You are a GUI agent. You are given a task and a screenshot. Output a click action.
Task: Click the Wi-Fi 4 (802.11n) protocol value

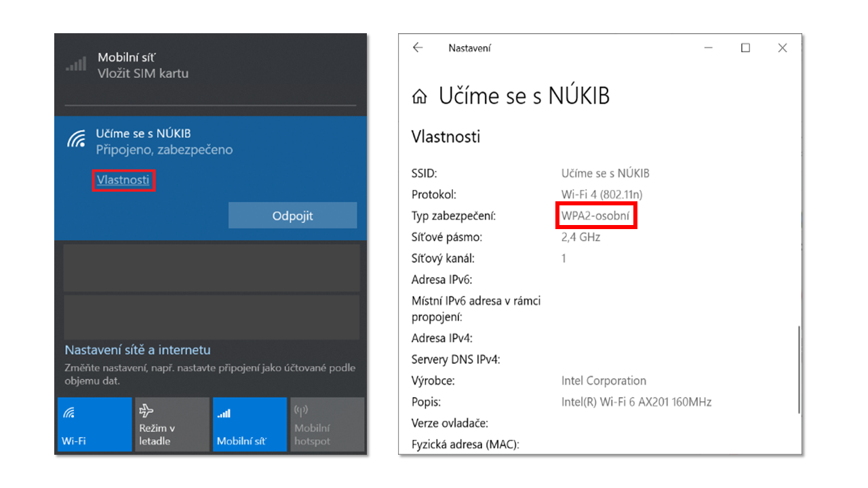point(601,195)
